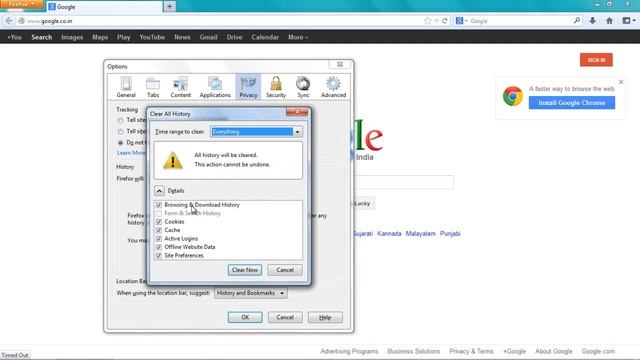This screenshot has width=640, height=360.
Task: Reload the page with the refresh icon
Action: [x=444, y=21]
